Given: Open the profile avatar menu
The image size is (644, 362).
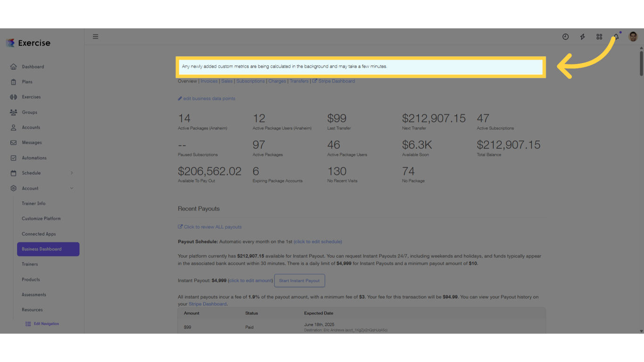Looking at the screenshot, I should [x=632, y=36].
